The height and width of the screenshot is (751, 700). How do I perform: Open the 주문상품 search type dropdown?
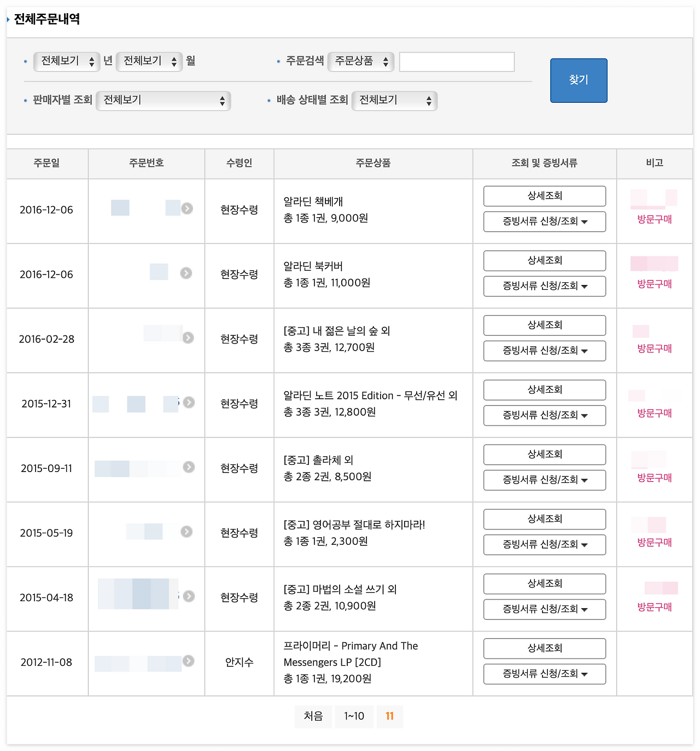(361, 62)
